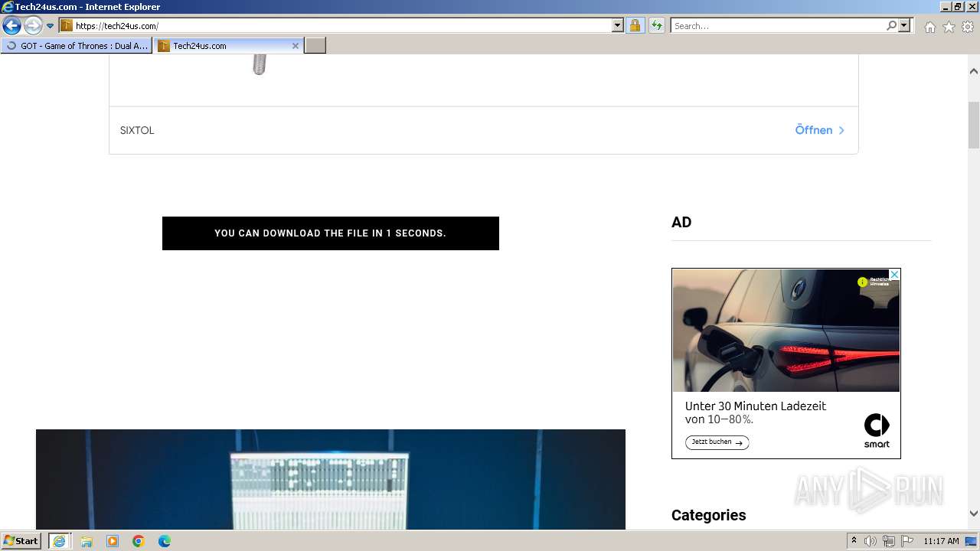Open the Tools gear menu
This screenshot has height=551, width=980.
pyautogui.click(x=968, y=27)
